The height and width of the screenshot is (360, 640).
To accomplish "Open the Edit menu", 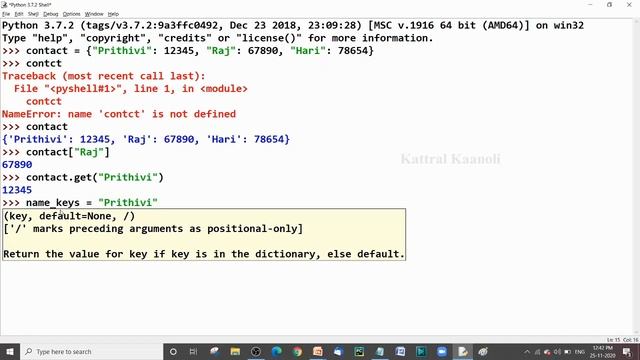I will tap(19, 14).
